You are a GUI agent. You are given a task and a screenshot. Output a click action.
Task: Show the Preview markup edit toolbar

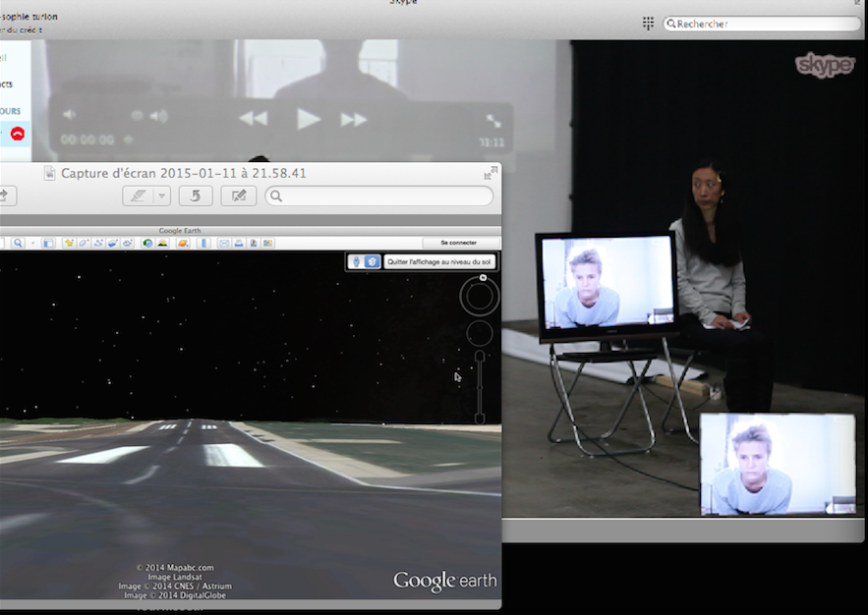tap(239, 196)
